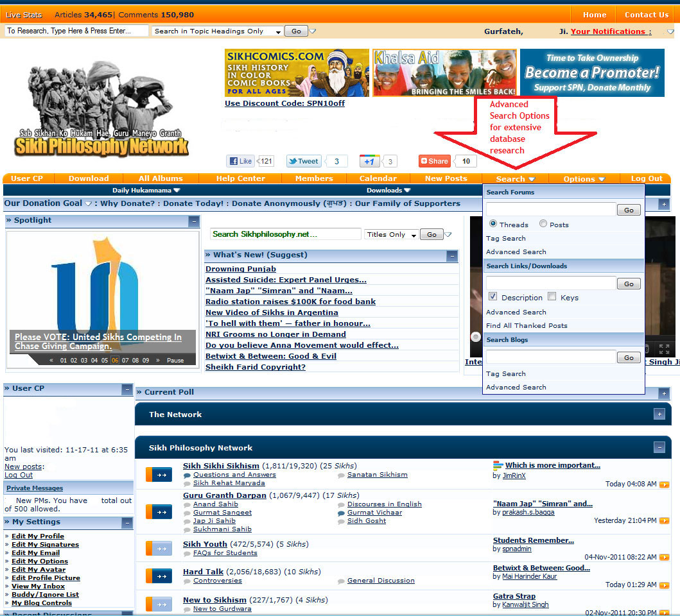The width and height of the screenshot is (680, 616).
Task: Click Hard Talk forum status icon
Action: click(x=159, y=576)
